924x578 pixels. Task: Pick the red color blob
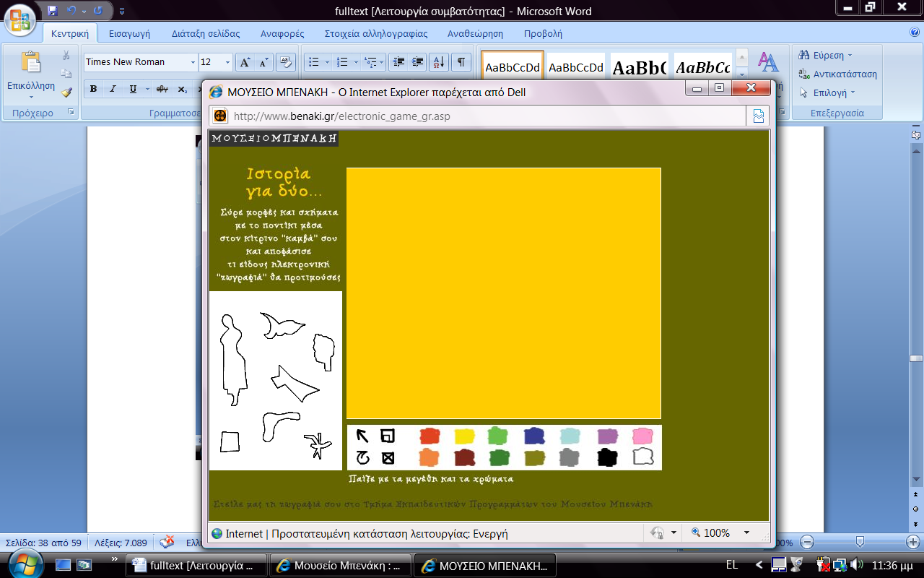coord(430,436)
